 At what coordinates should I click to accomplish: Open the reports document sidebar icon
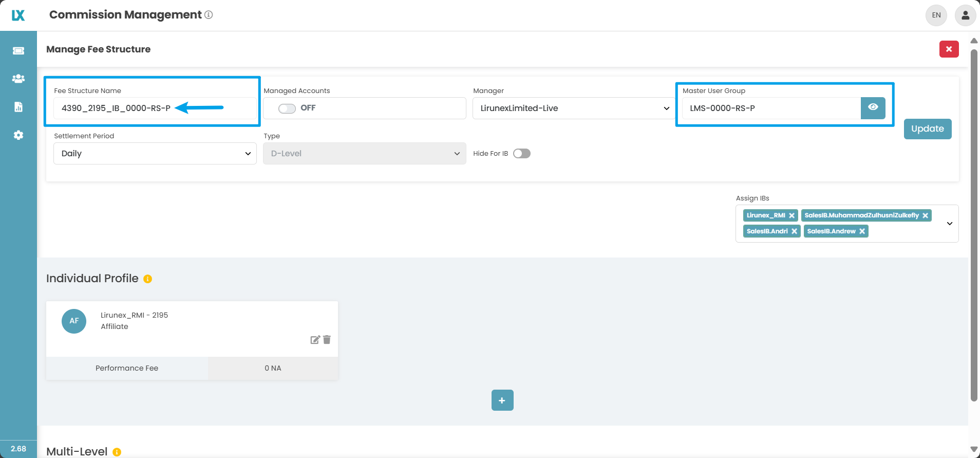coord(18,107)
